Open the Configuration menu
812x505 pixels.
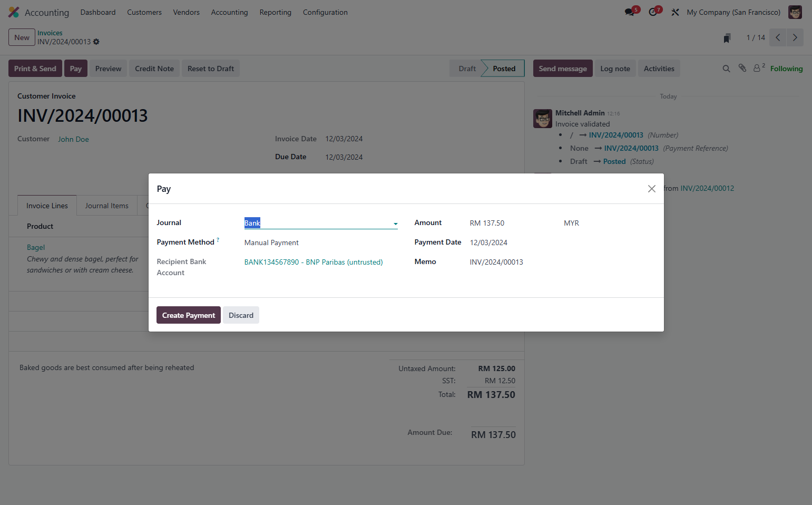click(x=325, y=12)
